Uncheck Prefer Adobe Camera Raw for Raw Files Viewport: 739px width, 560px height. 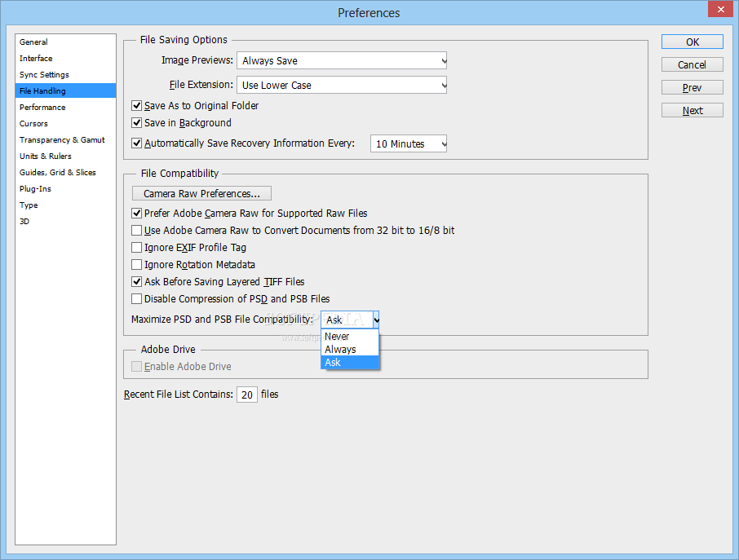(137, 214)
